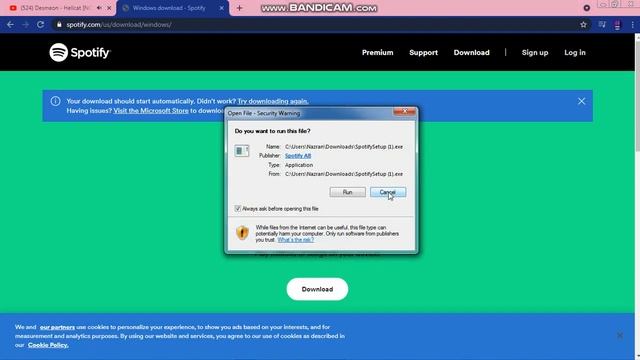Click Try downloading again link

(x=273, y=101)
